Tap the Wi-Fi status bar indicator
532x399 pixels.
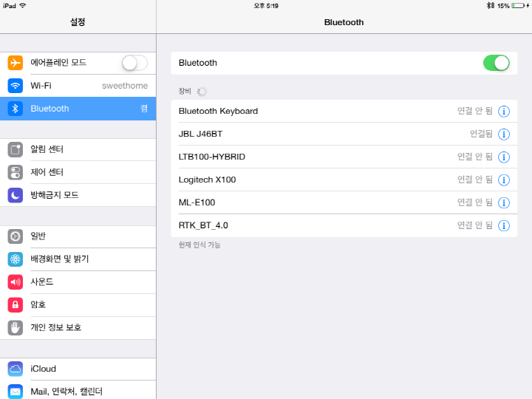pos(22,5)
